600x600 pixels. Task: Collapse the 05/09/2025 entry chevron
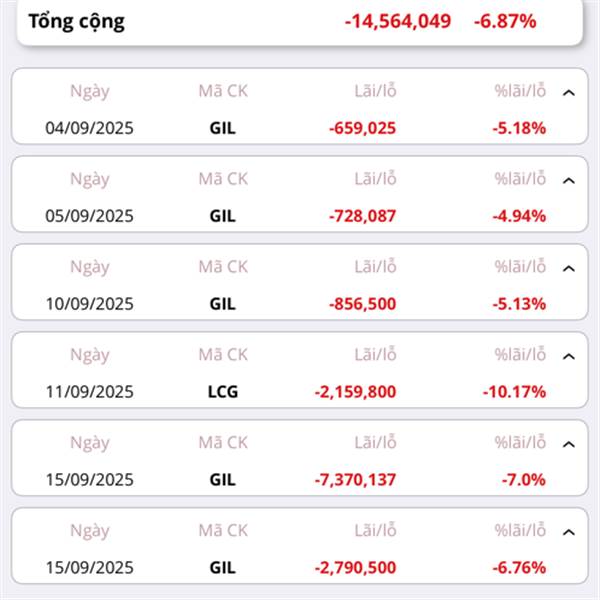point(569,180)
